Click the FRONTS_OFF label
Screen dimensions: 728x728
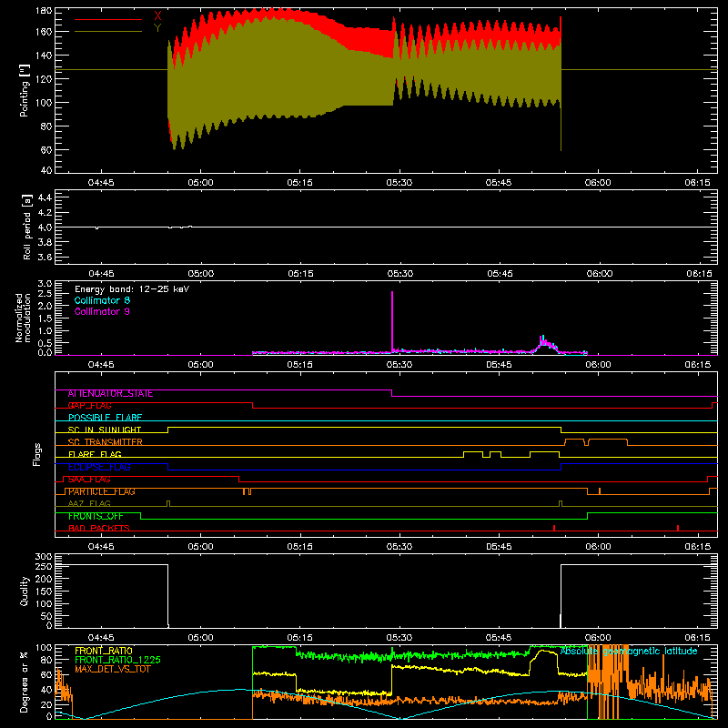96,516
